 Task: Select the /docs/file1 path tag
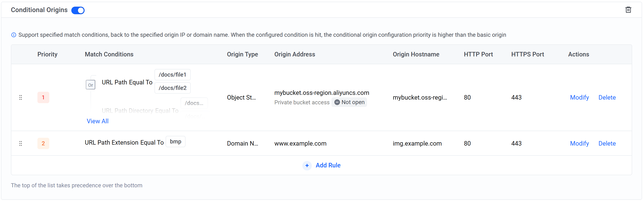(x=172, y=75)
